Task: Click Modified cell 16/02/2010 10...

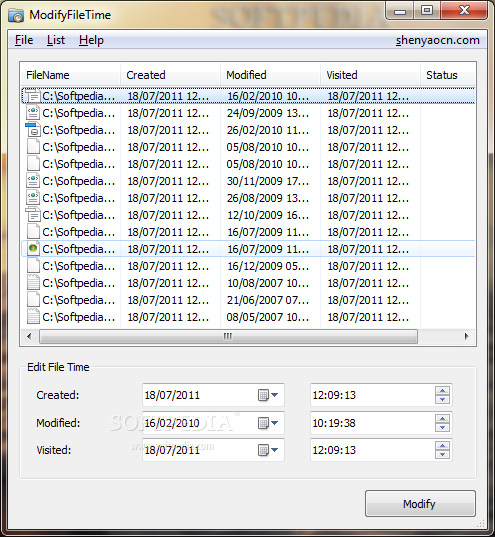Action: (268, 96)
